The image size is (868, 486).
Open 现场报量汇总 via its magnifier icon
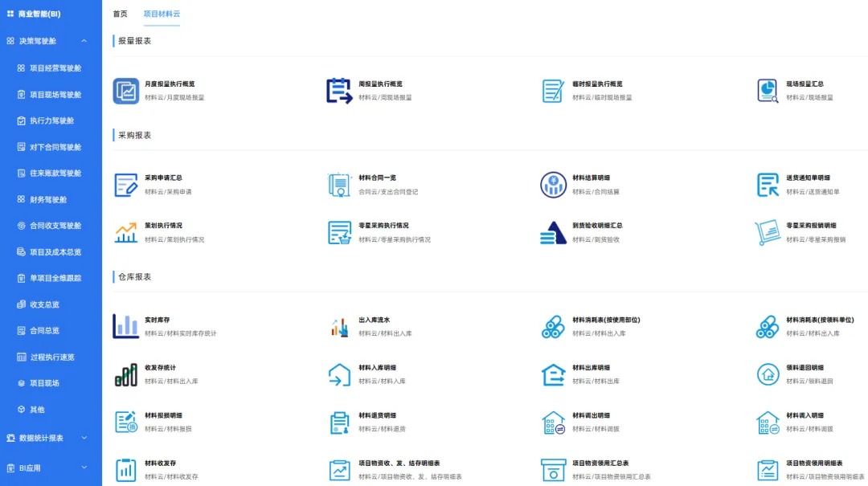point(768,91)
